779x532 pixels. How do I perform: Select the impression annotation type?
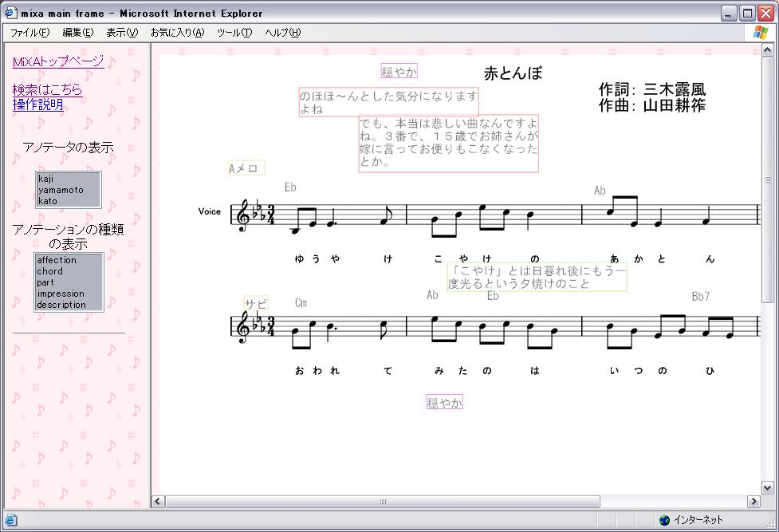click(69, 294)
